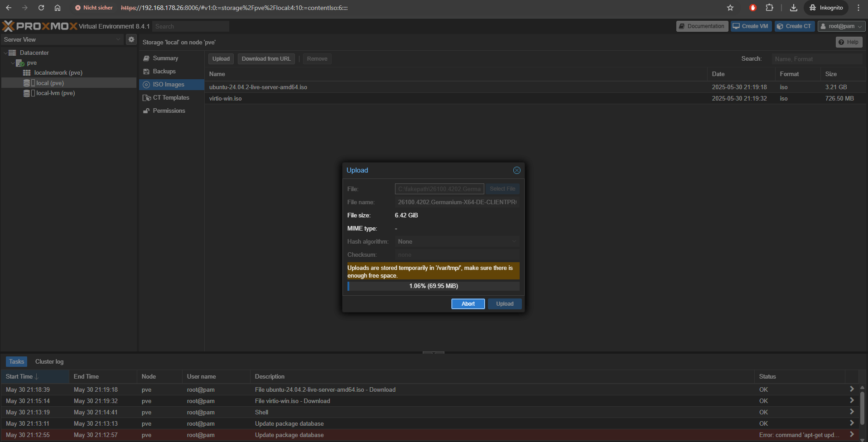Click Select File in Upload dialog
Screen dimensions: 868x442
(x=502, y=189)
